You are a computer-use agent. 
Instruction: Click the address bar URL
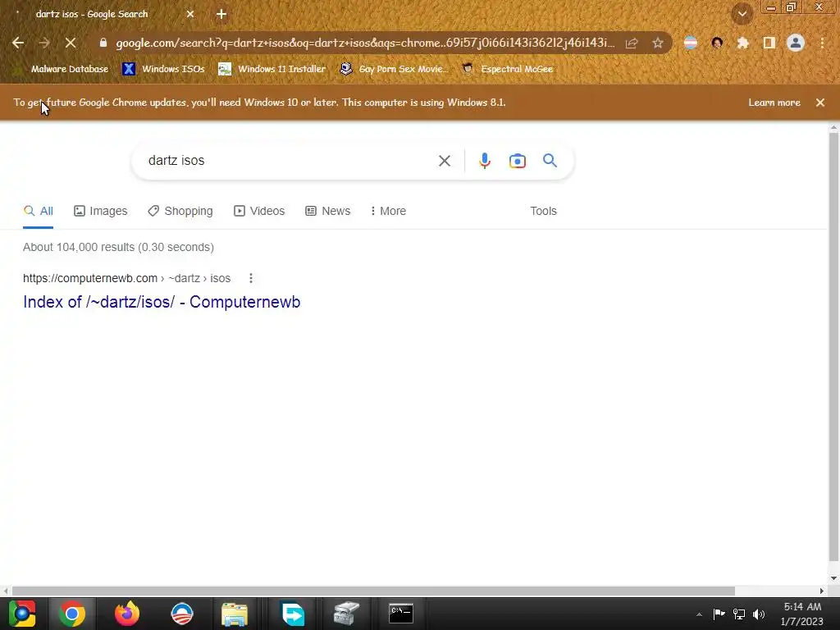pos(365,43)
